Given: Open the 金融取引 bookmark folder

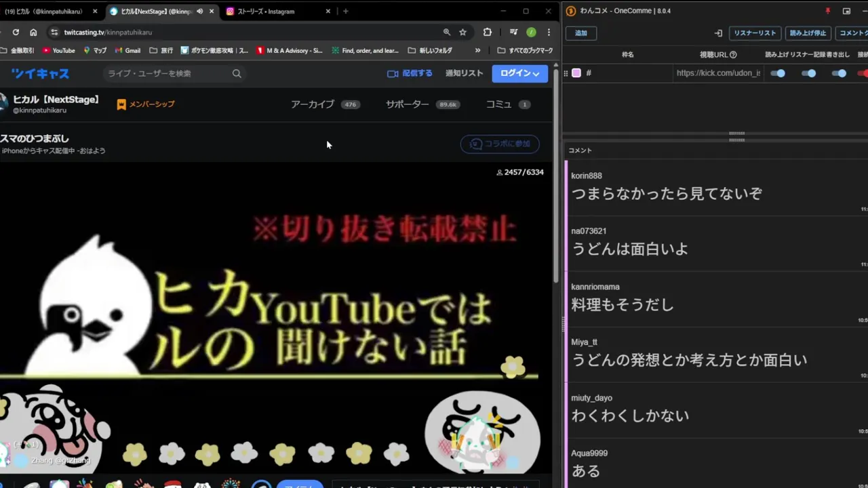Looking at the screenshot, I should (18, 50).
